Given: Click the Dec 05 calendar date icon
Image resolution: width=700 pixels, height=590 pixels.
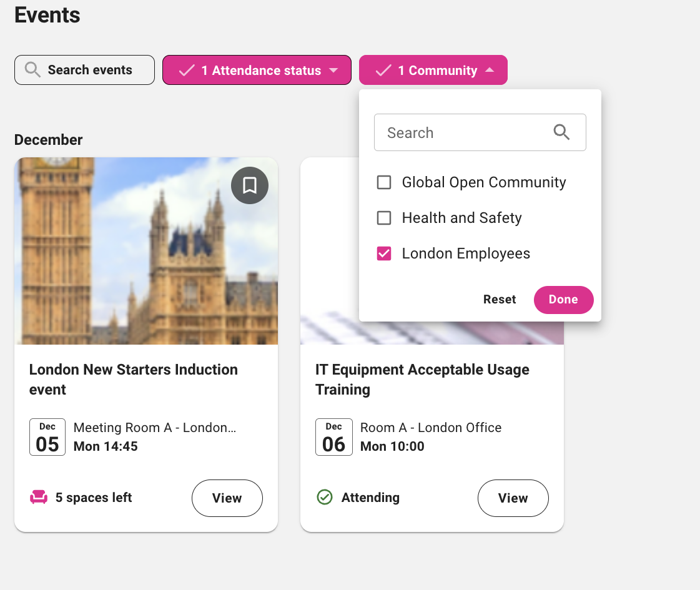Looking at the screenshot, I should [47, 437].
